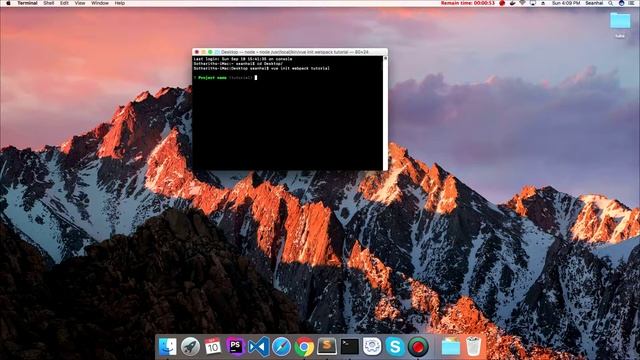Open the Trash in the Dock
The width and height of the screenshot is (640, 360).
click(x=473, y=347)
